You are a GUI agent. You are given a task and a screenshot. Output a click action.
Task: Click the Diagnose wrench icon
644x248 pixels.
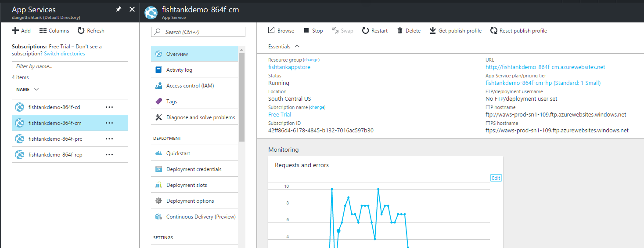point(158,117)
